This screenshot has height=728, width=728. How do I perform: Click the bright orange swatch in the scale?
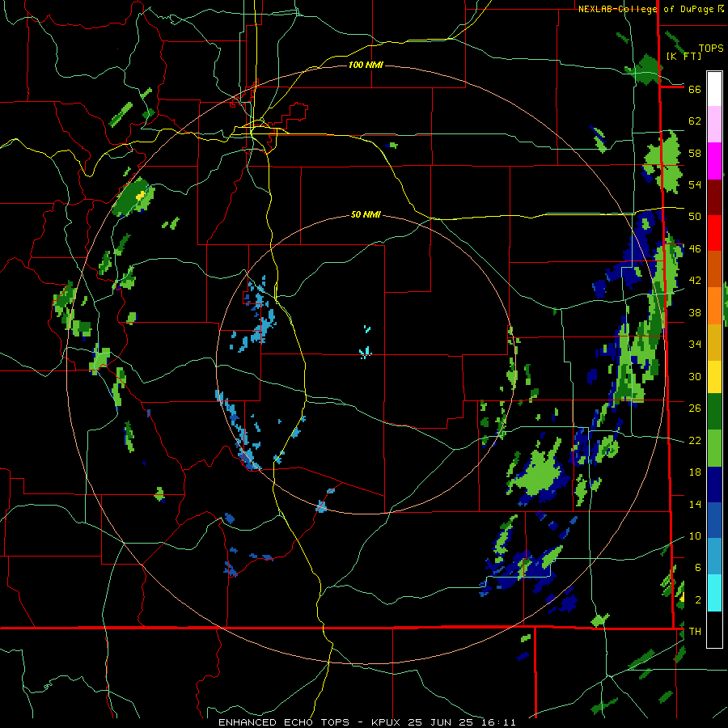coord(714,306)
